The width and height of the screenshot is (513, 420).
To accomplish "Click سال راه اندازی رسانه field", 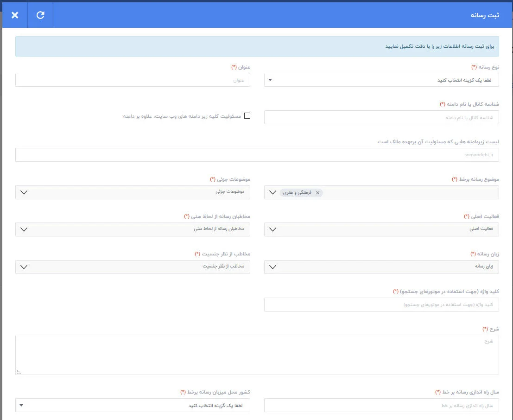I will point(381,405).
